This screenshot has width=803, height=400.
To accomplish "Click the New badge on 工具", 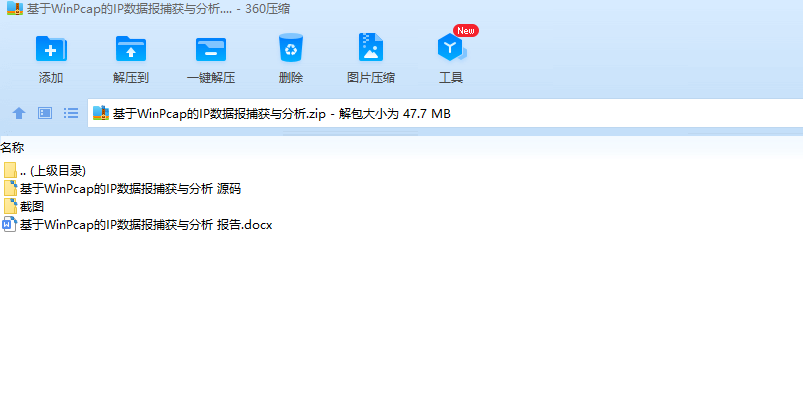I will 466,31.
